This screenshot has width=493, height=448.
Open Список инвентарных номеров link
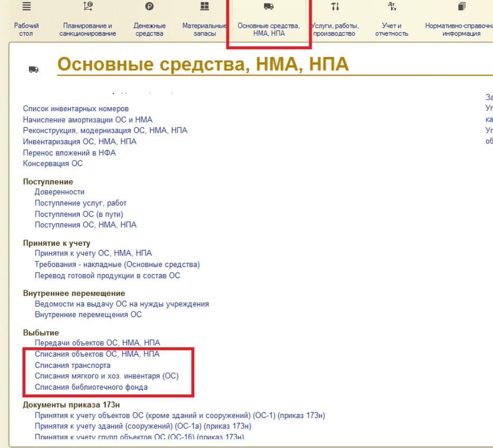76,109
